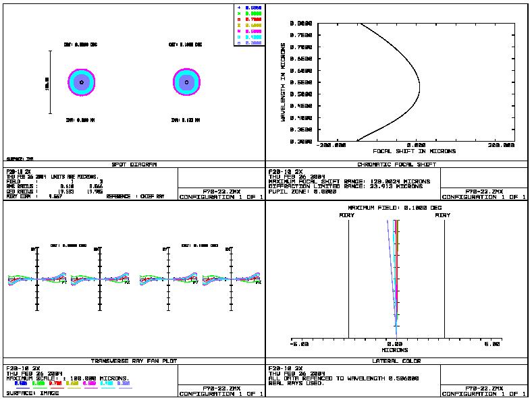Click the right Airy line in Lateral Color
Image resolution: width=532 pixels, height=402 pixels.
444,277
